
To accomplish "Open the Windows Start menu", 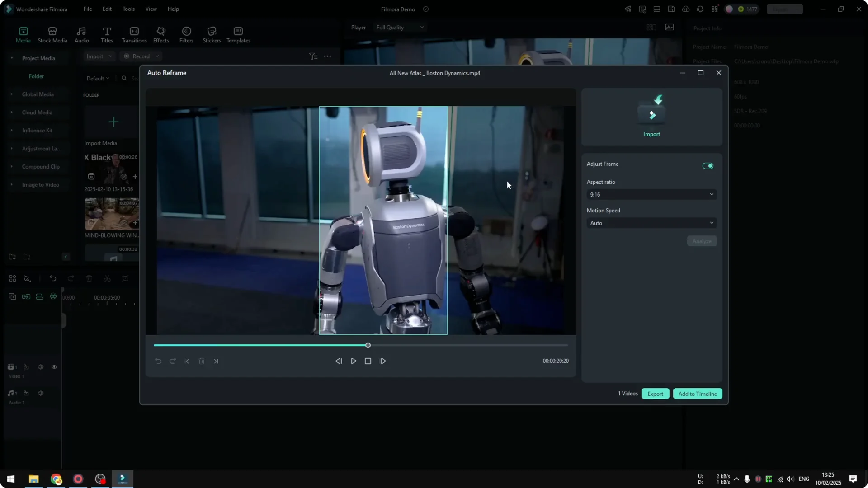I will pyautogui.click(x=11, y=479).
